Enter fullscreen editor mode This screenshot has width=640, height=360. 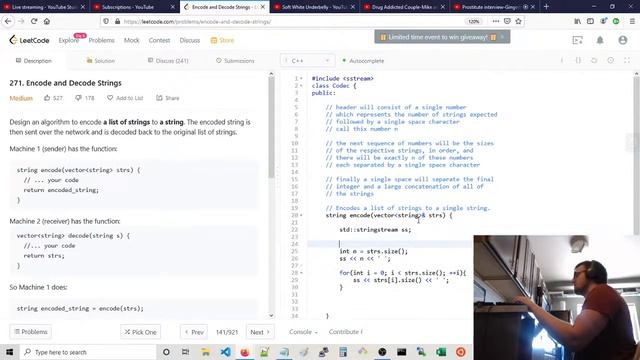click(627, 60)
